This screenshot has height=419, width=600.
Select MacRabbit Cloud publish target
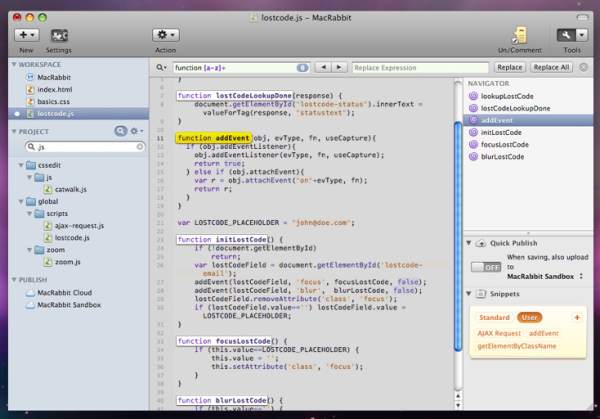point(64,293)
